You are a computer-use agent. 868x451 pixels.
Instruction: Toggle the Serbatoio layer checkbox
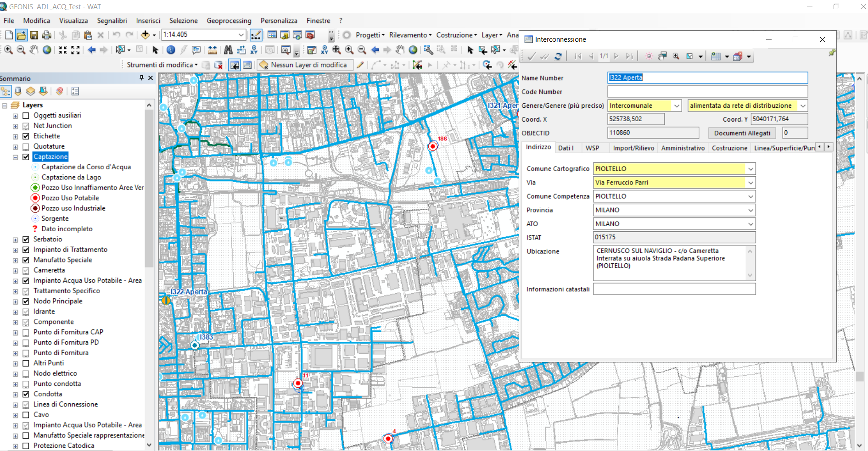[26, 239]
